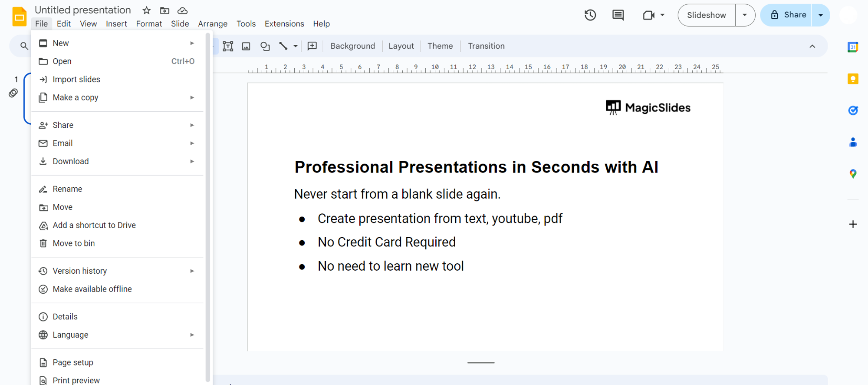868x385 pixels.
Task: Choose Print preview
Action: 117,380
